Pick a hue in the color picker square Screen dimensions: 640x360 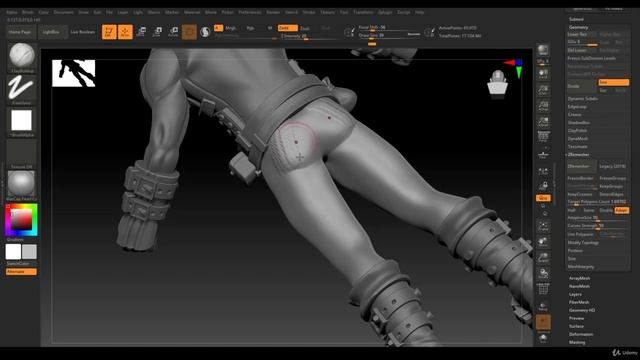21,220
